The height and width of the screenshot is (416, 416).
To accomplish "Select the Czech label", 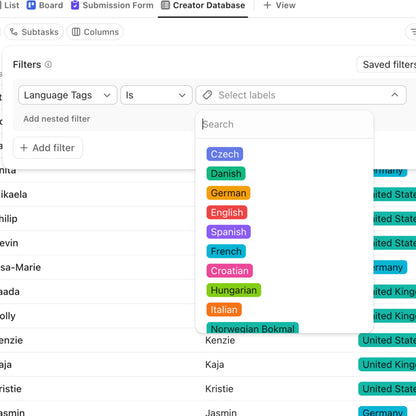I will click(225, 154).
